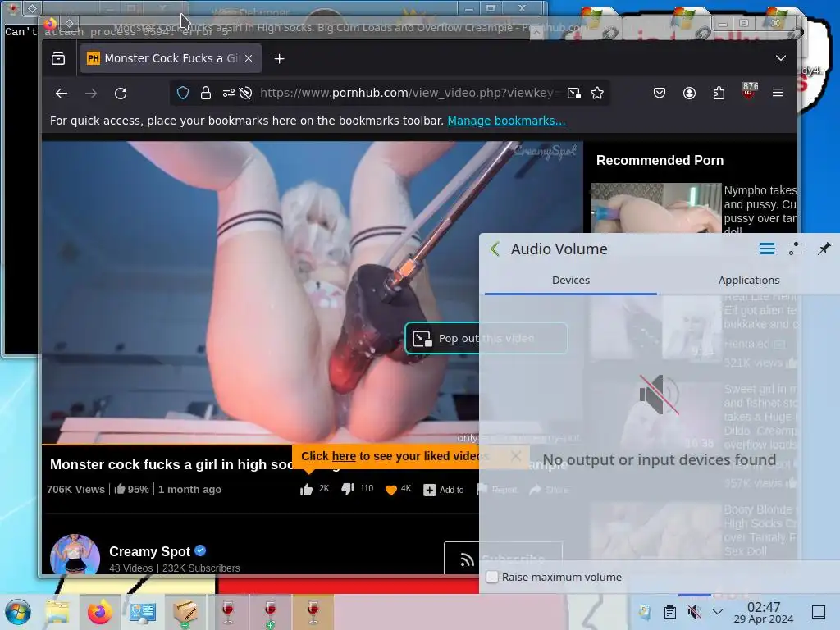Open clipboard tray icon

(669, 612)
